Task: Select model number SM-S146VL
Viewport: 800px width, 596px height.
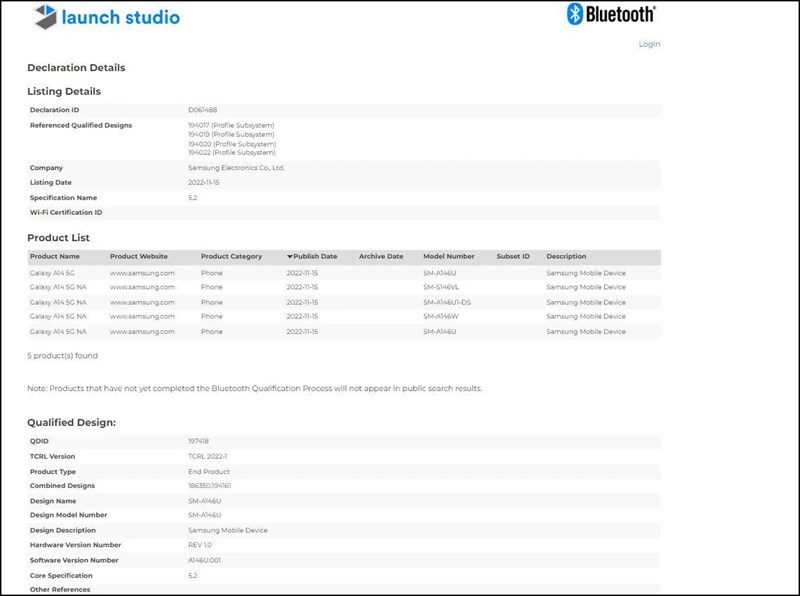Action: 441,287
